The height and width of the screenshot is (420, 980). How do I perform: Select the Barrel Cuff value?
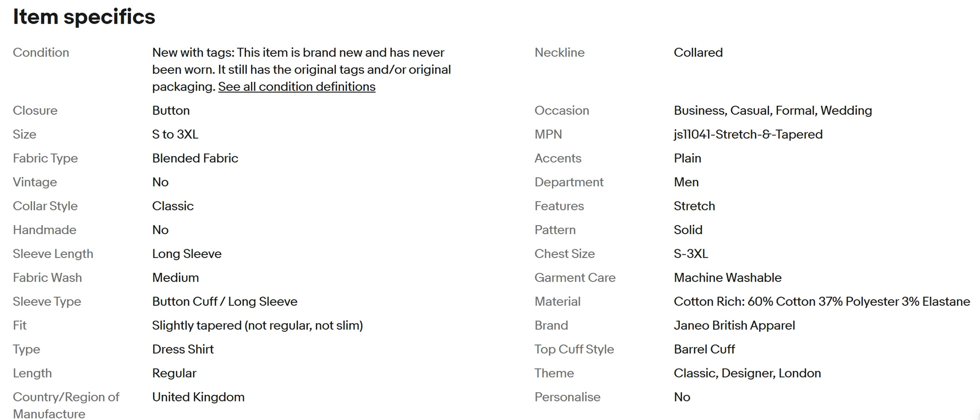coord(704,349)
